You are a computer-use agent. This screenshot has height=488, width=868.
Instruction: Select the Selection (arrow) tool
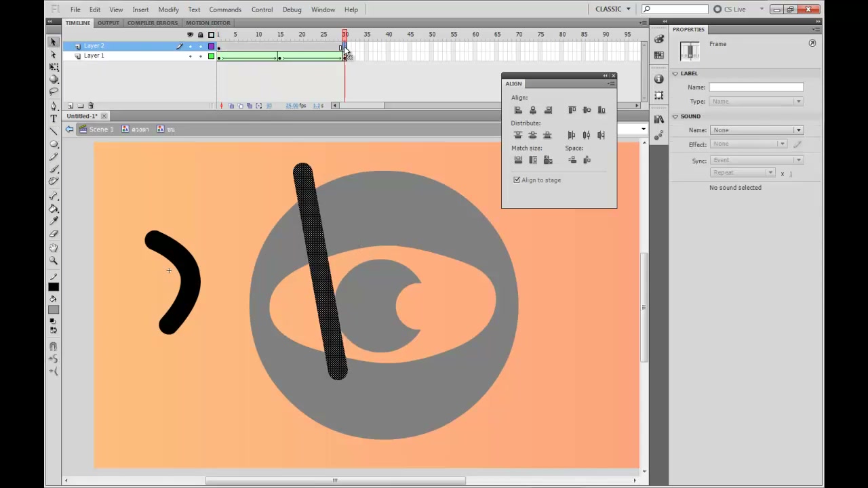54,42
